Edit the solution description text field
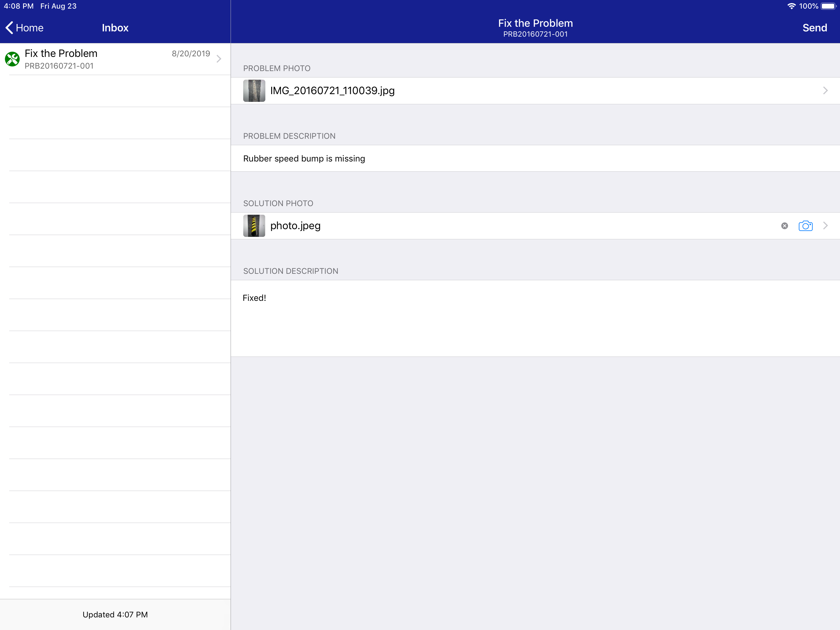The height and width of the screenshot is (630, 840). pyautogui.click(x=535, y=318)
